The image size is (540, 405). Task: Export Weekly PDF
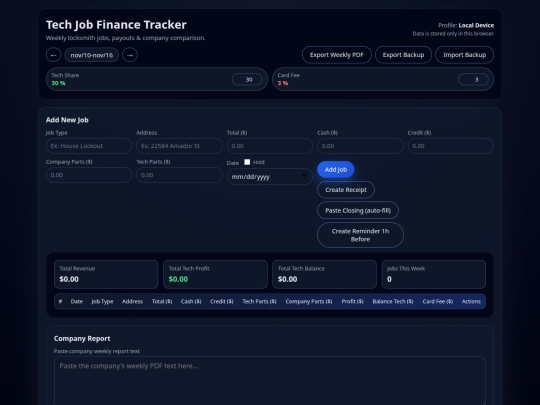337,55
